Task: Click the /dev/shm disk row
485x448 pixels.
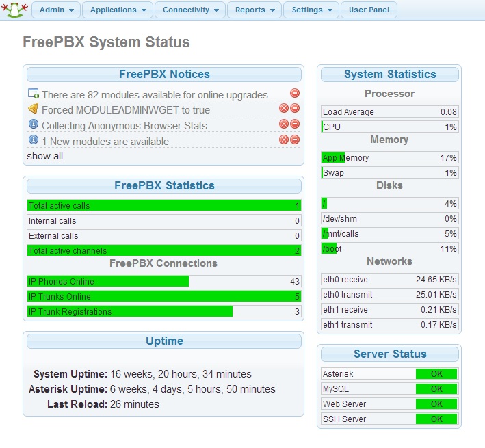Action: pyautogui.click(x=390, y=219)
